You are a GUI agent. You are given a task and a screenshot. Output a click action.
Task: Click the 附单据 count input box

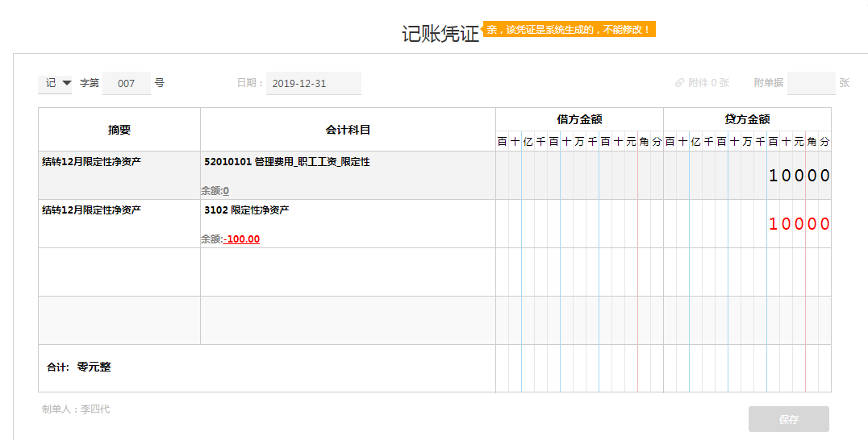tap(811, 83)
